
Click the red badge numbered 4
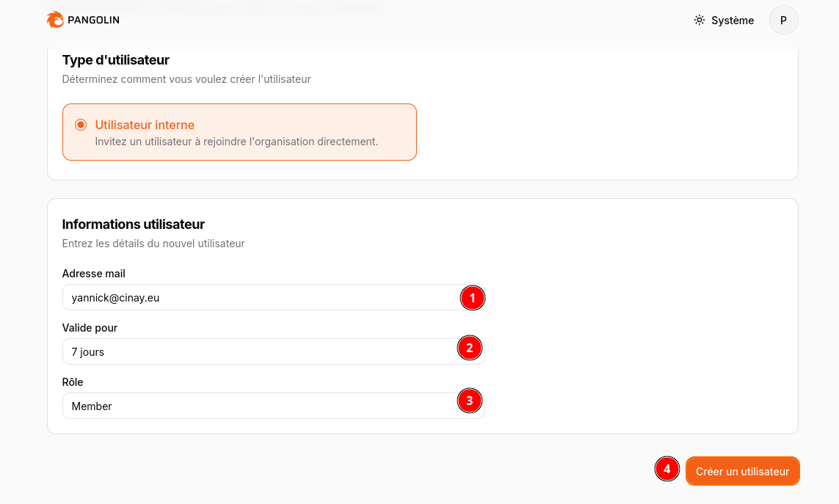[x=667, y=469]
